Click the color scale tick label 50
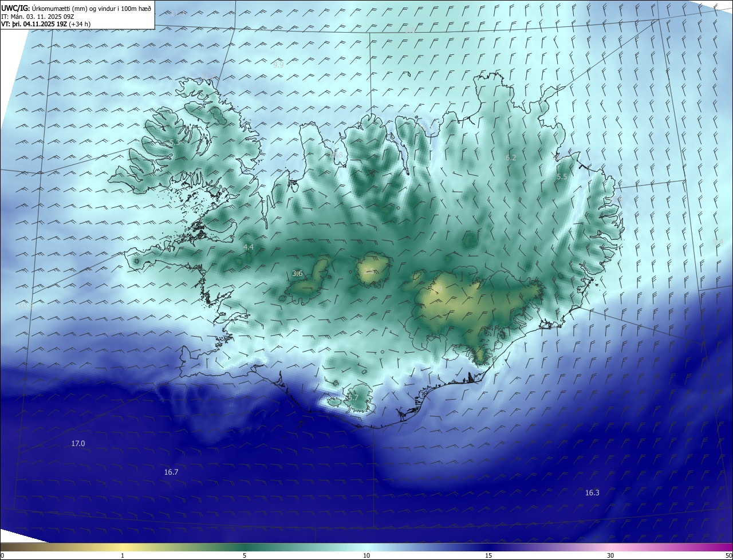This screenshot has height=560, width=733. point(728,555)
